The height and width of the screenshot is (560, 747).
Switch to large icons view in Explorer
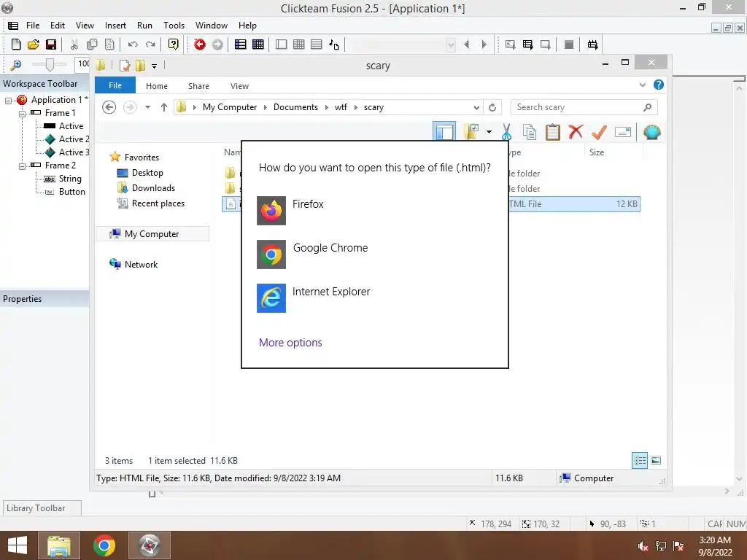coord(656,460)
